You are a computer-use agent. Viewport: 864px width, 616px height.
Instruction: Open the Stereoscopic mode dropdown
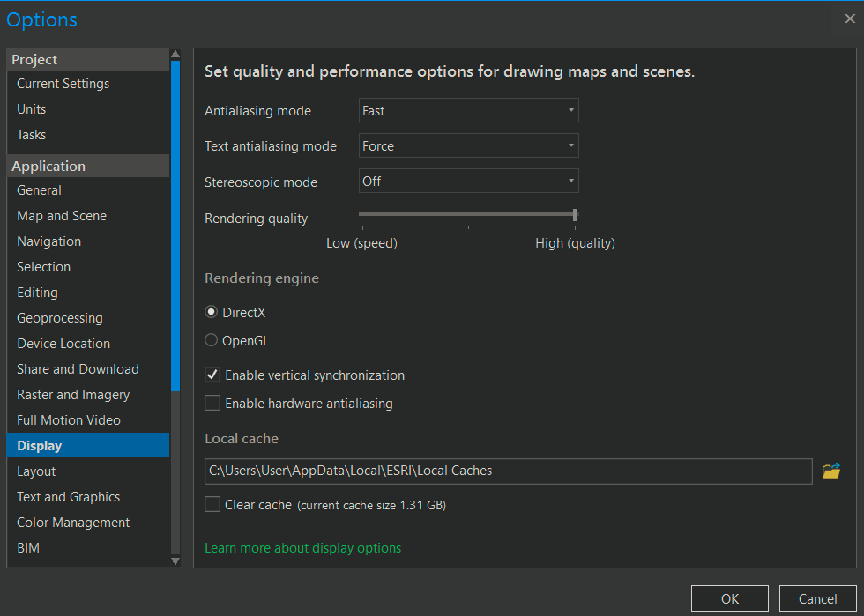tap(468, 182)
